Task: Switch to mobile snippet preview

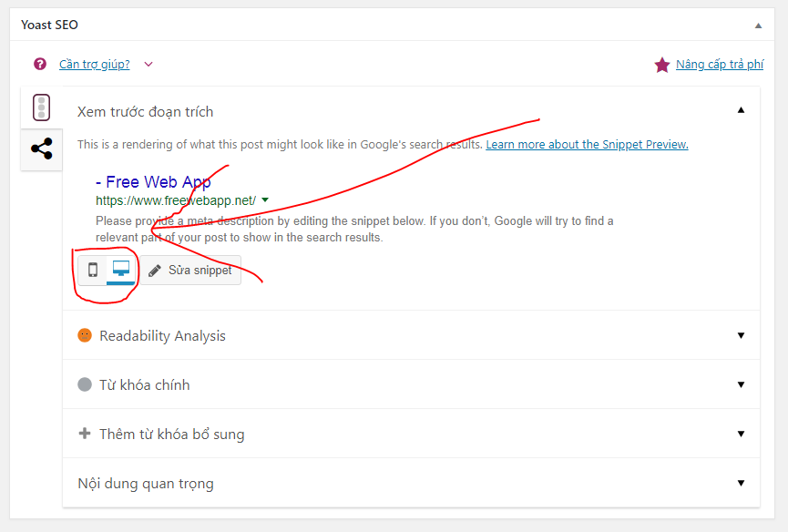Action: (x=93, y=270)
